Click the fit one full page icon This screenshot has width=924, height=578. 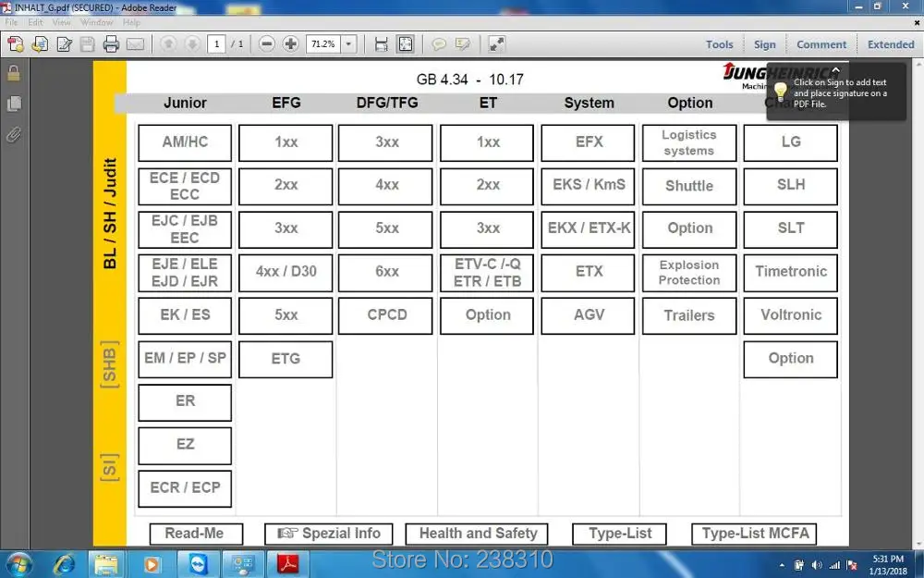click(406, 44)
